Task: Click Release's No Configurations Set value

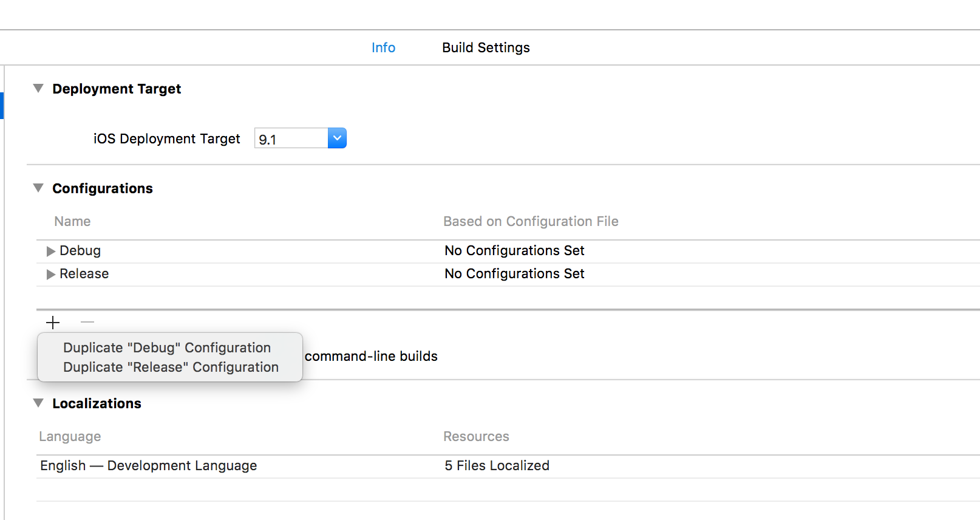Action: tap(514, 273)
